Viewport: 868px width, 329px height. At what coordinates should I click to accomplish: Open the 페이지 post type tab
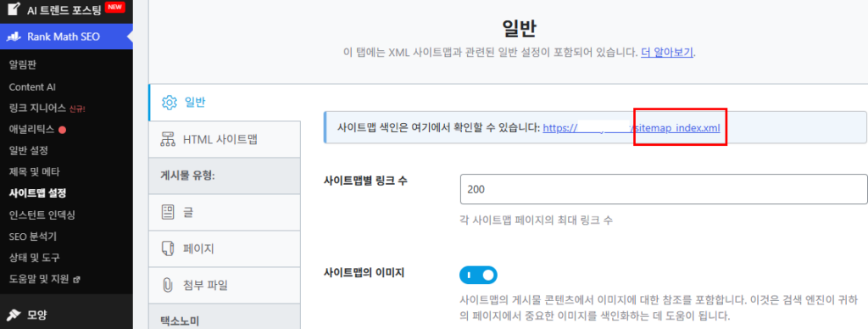(x=224, y=248)
